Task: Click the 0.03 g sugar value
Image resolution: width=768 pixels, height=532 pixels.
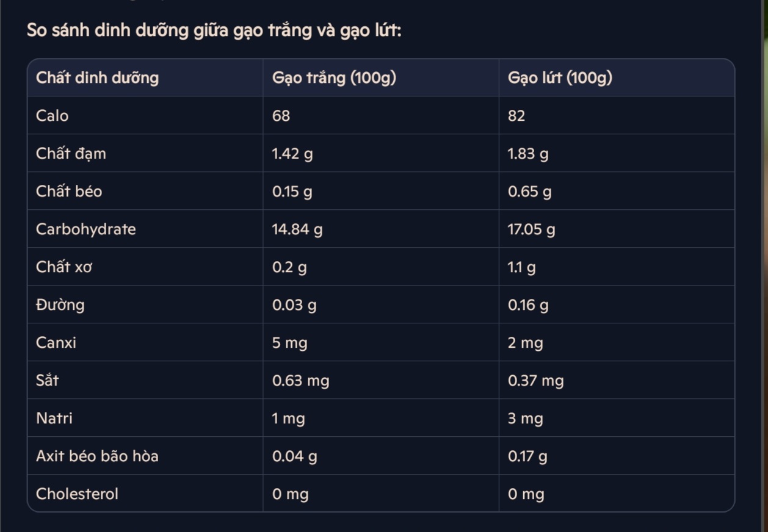Action: (x=294, y=305)
